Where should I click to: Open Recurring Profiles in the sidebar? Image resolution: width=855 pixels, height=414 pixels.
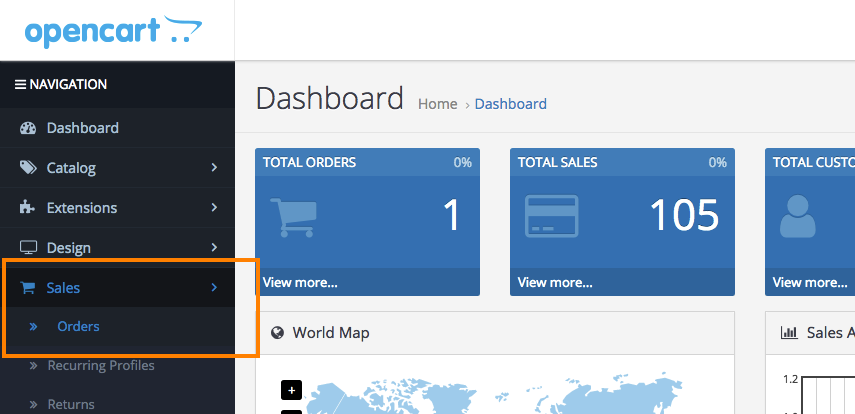100,365
